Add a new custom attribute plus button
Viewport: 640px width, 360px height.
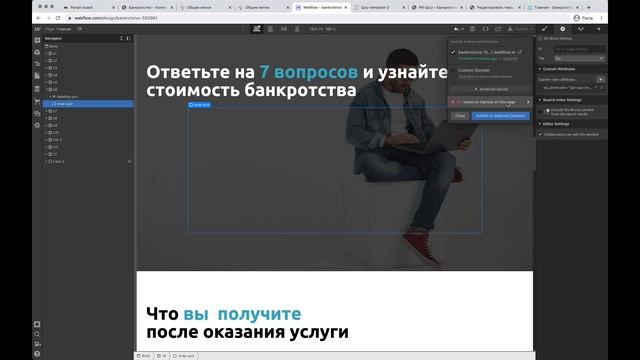click(601, 80)
